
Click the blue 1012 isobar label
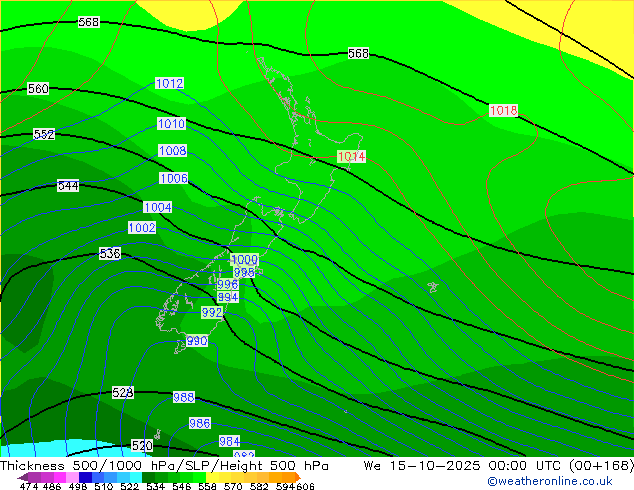pyautogui.click(x=169, y=83)
